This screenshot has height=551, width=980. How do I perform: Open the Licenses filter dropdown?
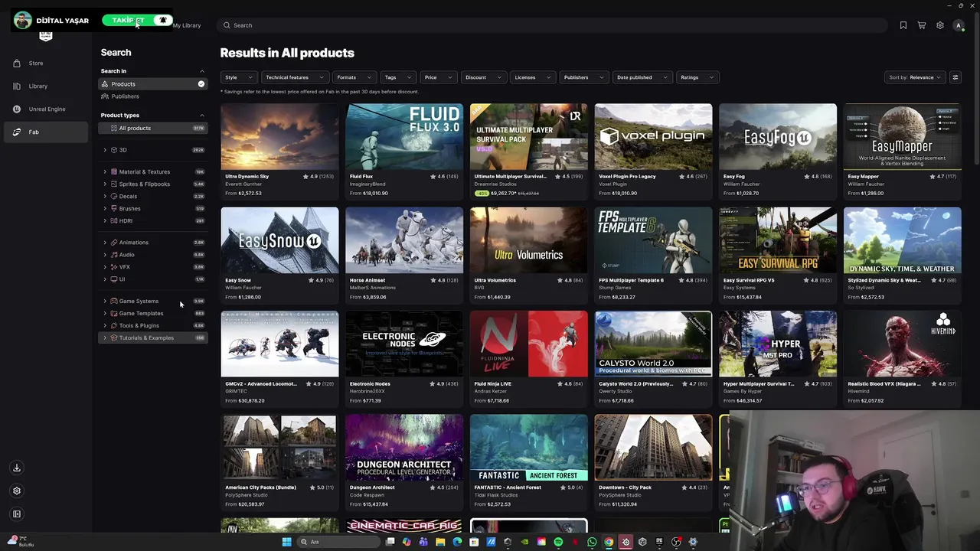click(532, 77)
